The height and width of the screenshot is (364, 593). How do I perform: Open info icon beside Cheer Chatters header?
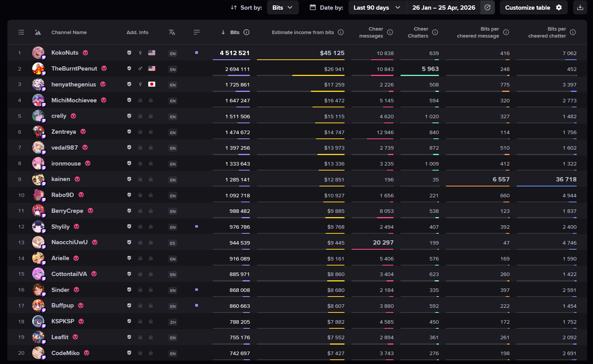click(435, 32)
